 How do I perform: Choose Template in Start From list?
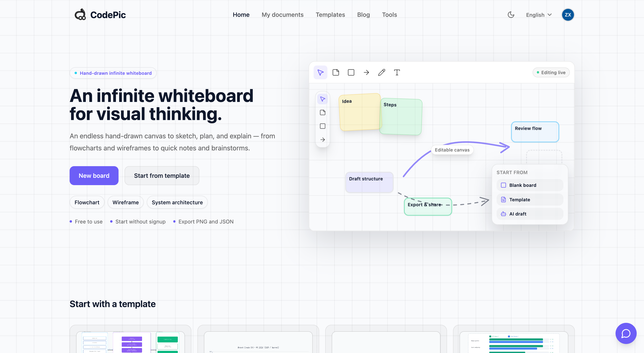pyautogui.click(x=530, y=200)
